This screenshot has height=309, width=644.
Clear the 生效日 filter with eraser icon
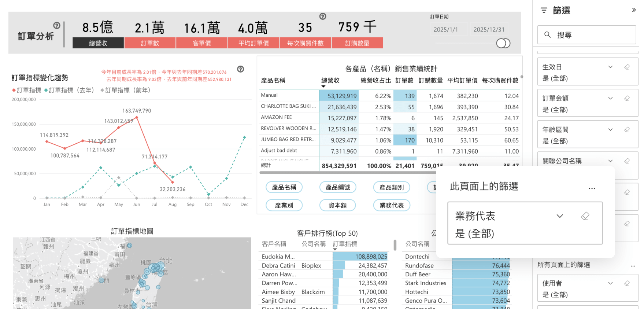pyautogui.click(x=627, y=67)
